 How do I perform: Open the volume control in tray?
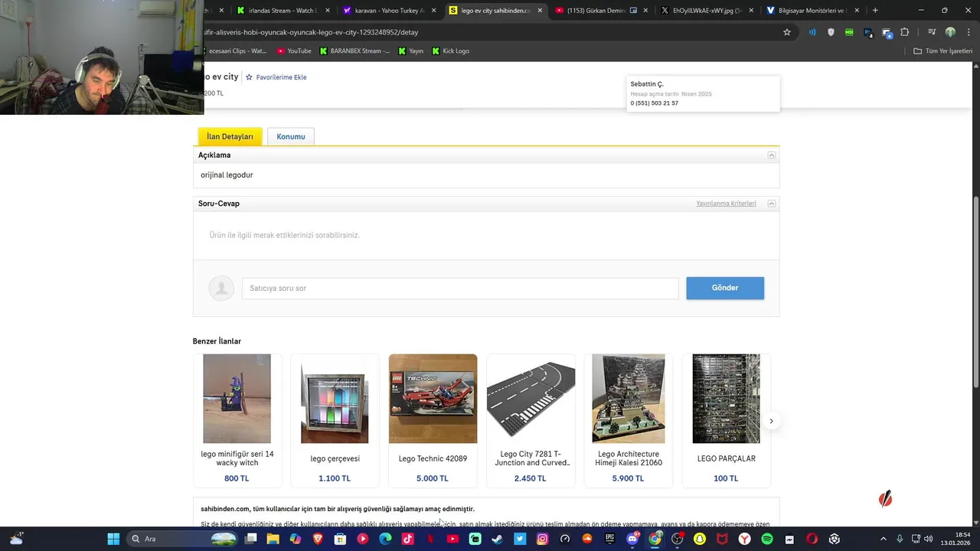point(929,539)
